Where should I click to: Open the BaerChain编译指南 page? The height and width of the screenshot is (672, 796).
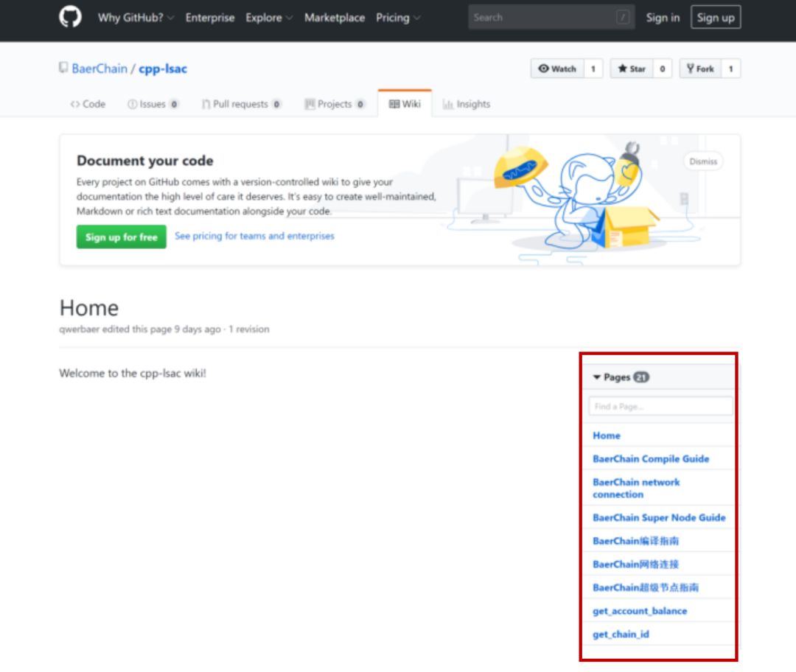coord(635,541)
